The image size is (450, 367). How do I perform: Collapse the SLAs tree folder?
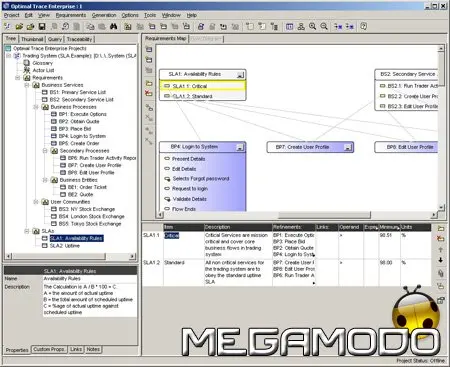click(x=27, y=231)
